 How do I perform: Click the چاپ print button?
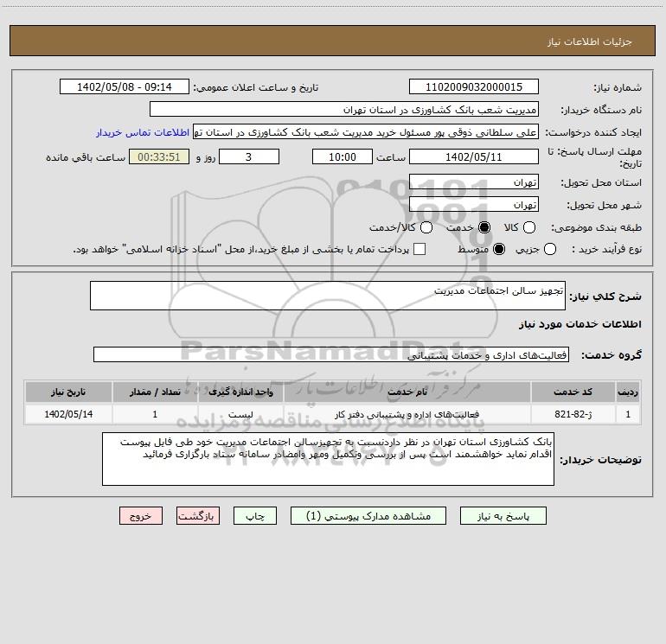[255, 516]
